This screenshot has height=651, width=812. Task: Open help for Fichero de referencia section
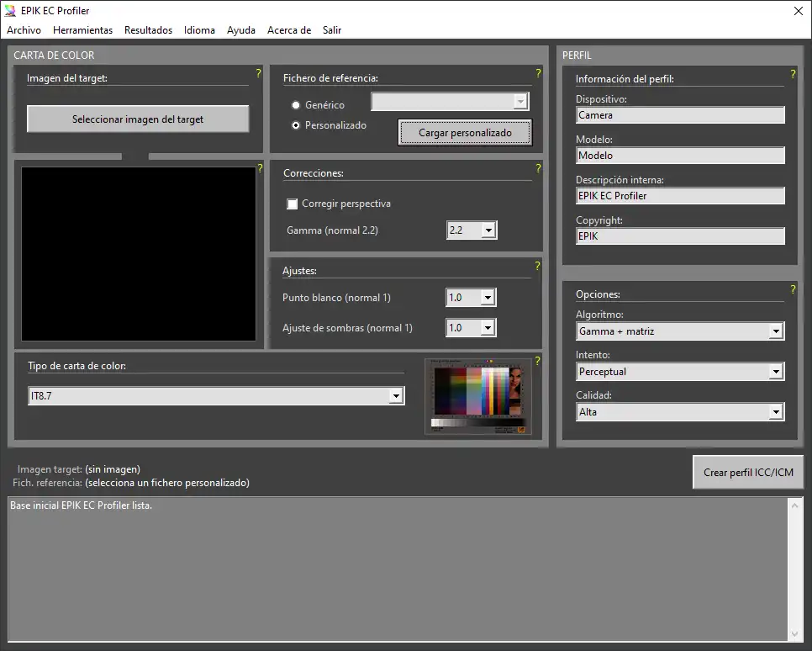[x=538, y=74]
